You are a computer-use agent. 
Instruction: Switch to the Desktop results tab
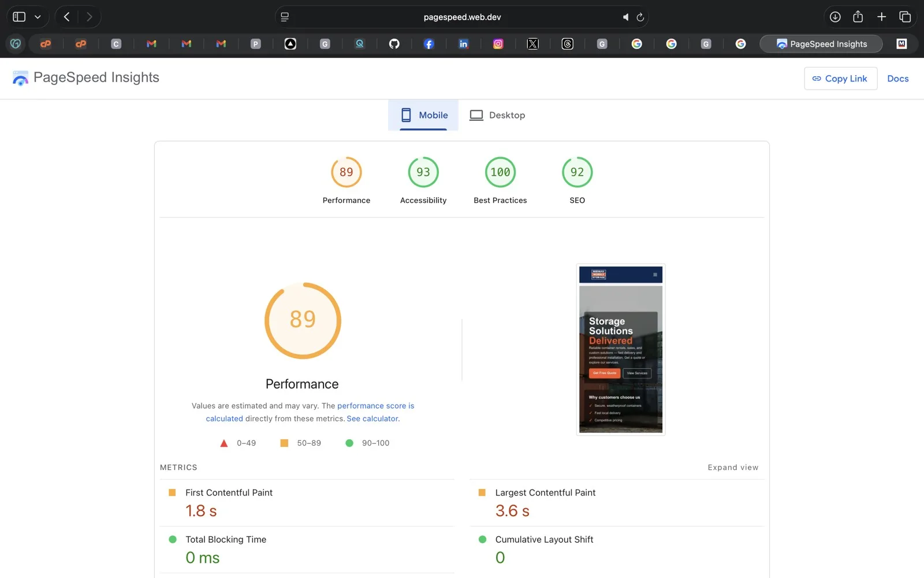[497, 115]
